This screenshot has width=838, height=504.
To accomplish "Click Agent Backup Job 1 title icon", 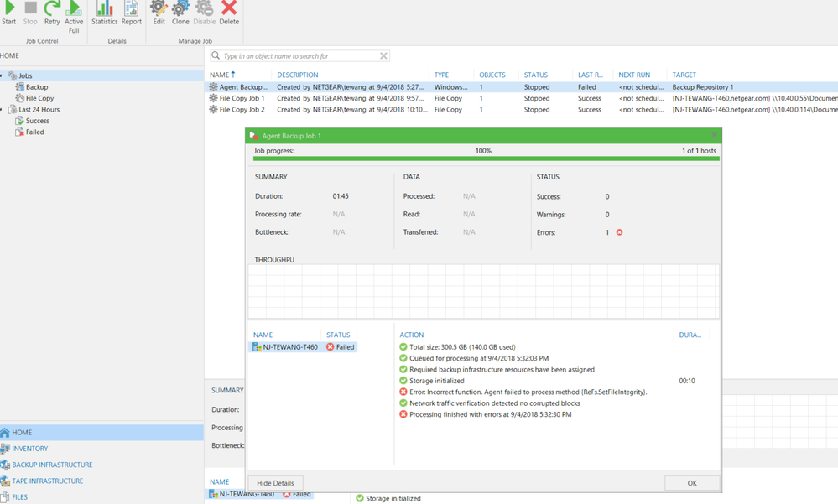I will click(x=254, y=136).
